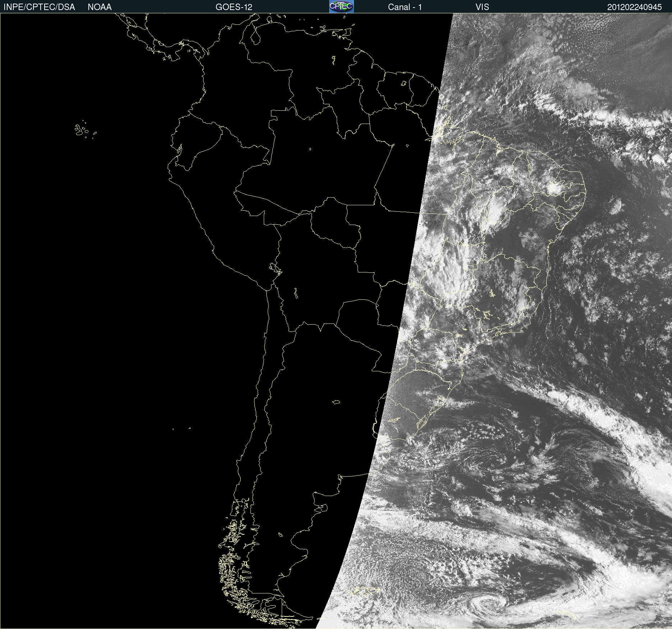Click the CPTEC logo in header

click(x=341, y=6)
